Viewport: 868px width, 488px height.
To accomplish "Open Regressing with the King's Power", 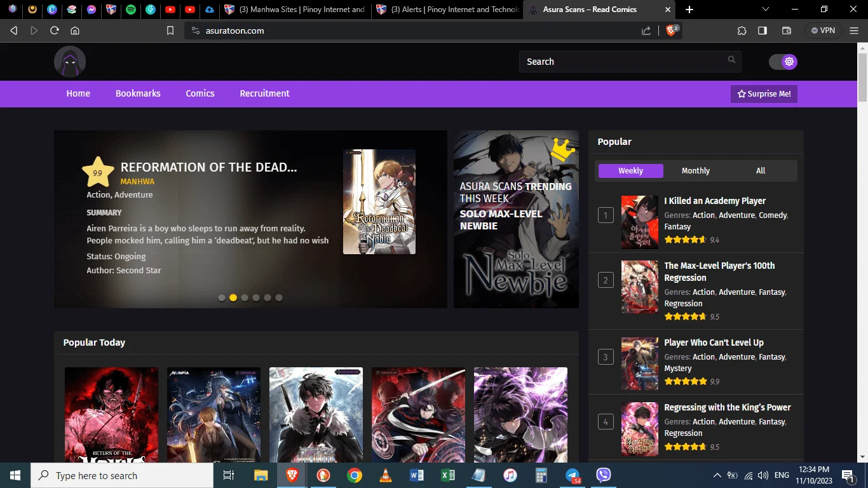I will [728, 407].
